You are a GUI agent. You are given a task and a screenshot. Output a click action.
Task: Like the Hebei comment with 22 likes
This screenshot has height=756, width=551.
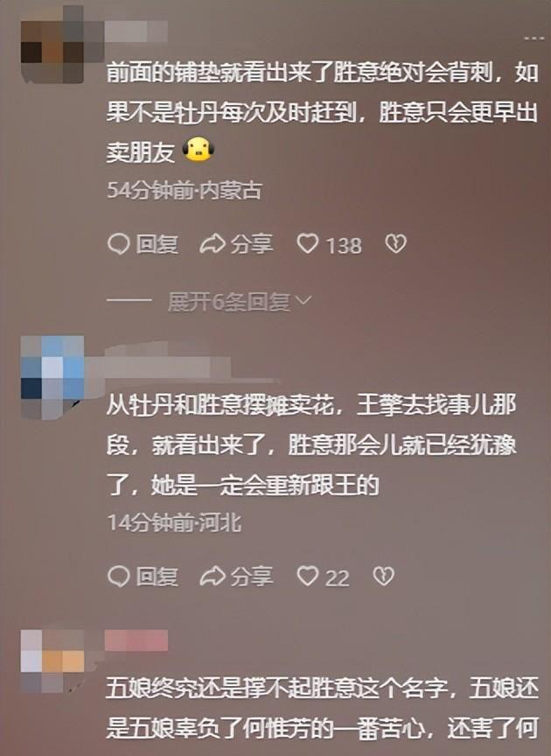point(307,576)
